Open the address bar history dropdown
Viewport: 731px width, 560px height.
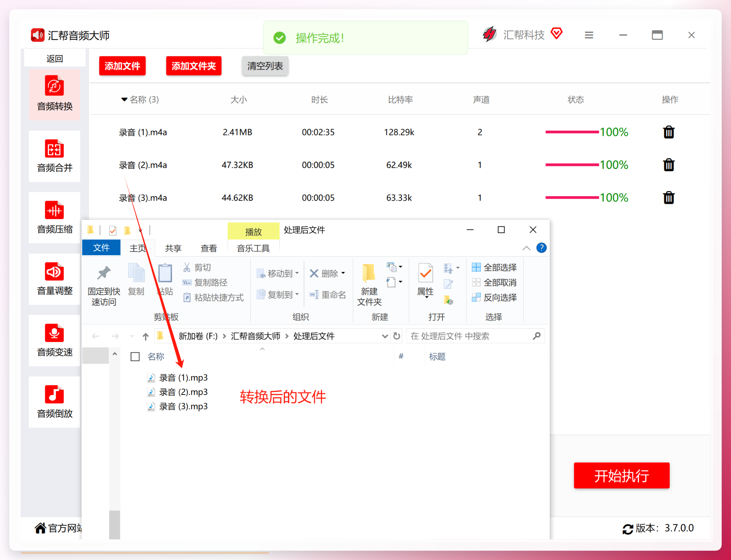click(385, 336)
